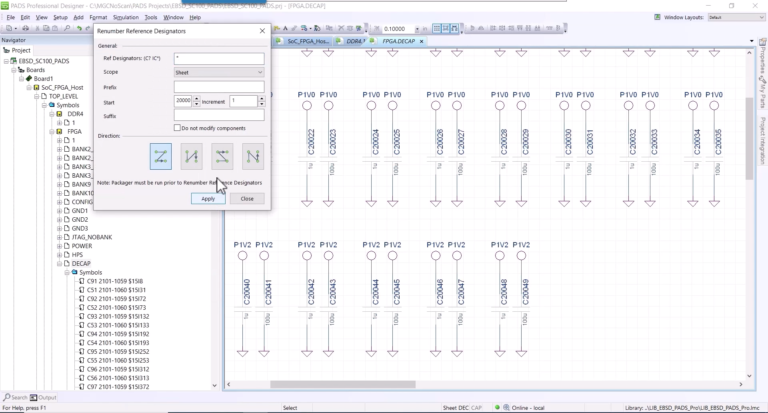Increase the Start value stepper
Image resolution: width=768 pixels, height=413 pixels.
[x=196, y=99]
